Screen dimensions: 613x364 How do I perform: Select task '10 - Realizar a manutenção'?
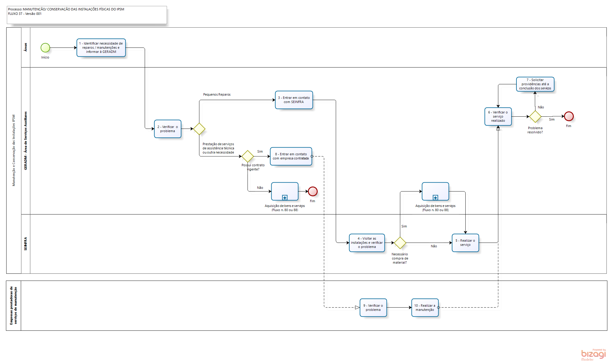pyautogui.click(x=425, y=308)
